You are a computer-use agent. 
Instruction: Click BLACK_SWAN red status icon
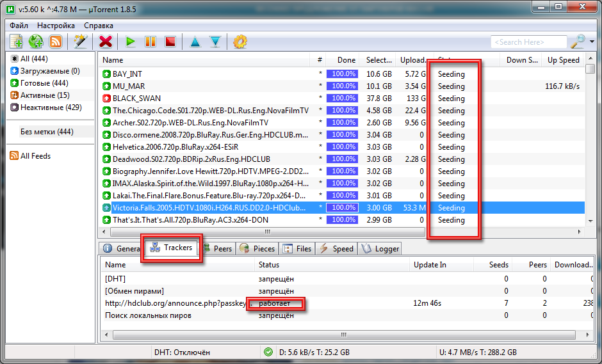click(x=106, y=98)
